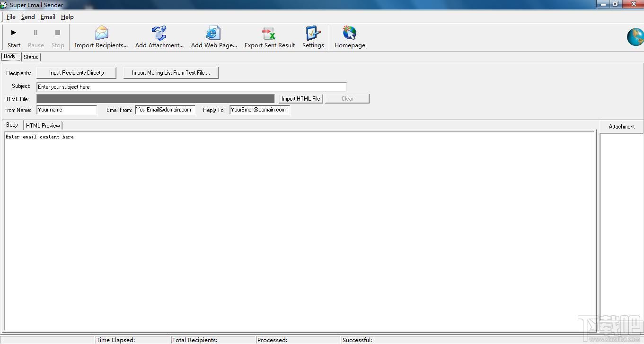The width and height of the screenshot is (644, 344).
Task: Click the Email From: label
Action: point(119,110)
